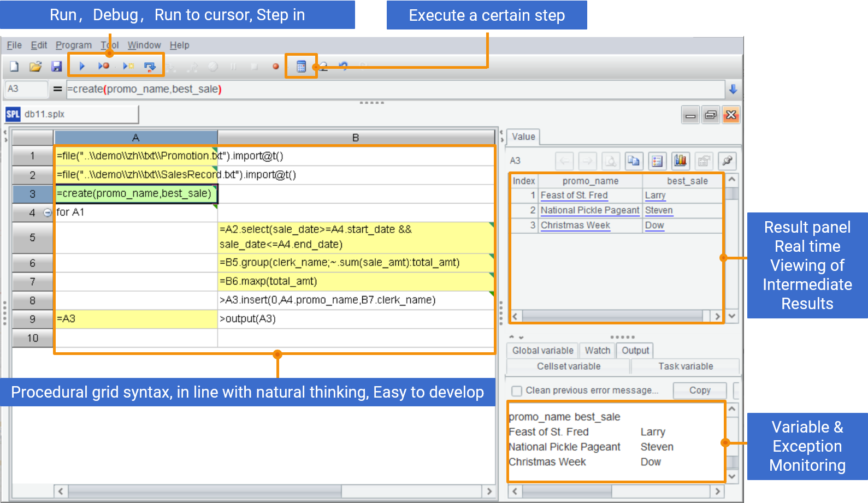The height and width of the screenshot is (503, 868).
Task: Select cell A1 with Promotion.txt import formula
Action: coord(136,156)
